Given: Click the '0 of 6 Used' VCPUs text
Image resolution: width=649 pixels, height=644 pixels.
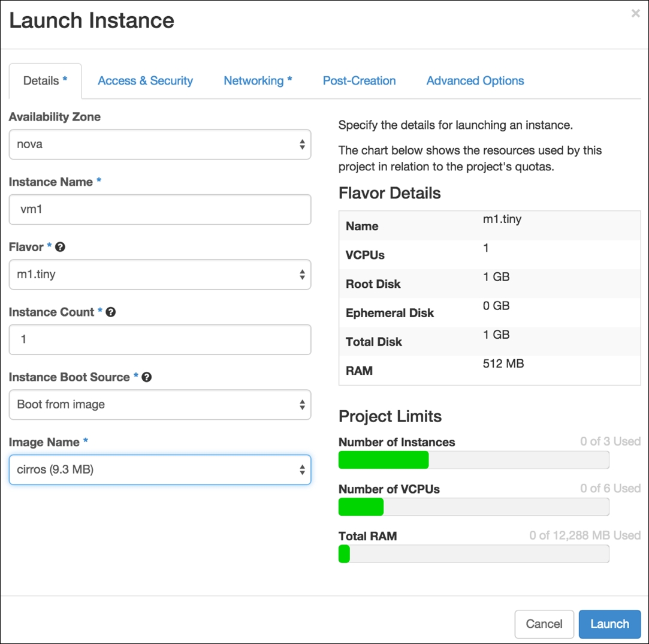Looking at the screenshot, I should (x=610, y=488).
